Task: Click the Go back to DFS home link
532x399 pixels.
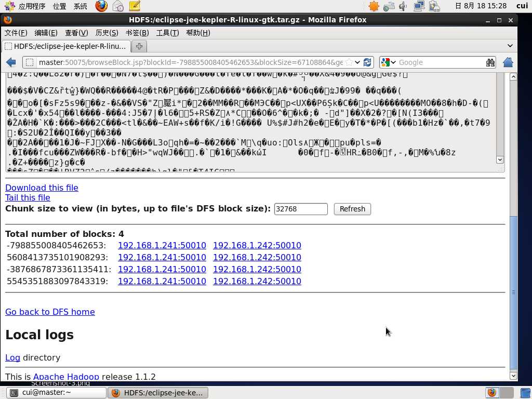Action: [50, 312]
